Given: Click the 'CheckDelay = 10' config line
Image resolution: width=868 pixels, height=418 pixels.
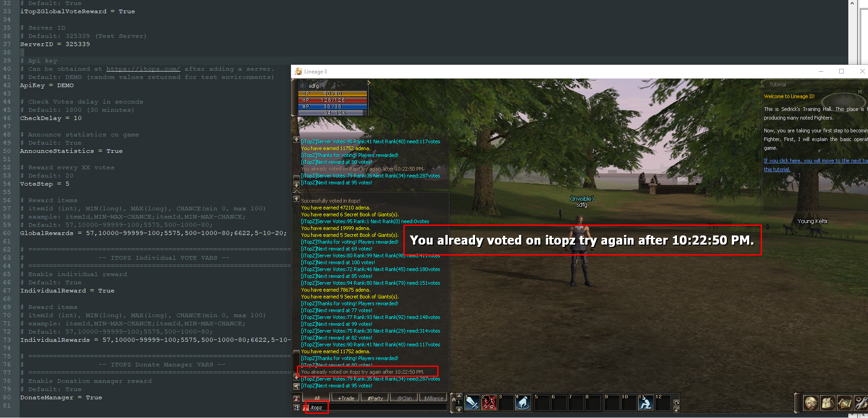Looking at the screenshot, I should [51, 118].
